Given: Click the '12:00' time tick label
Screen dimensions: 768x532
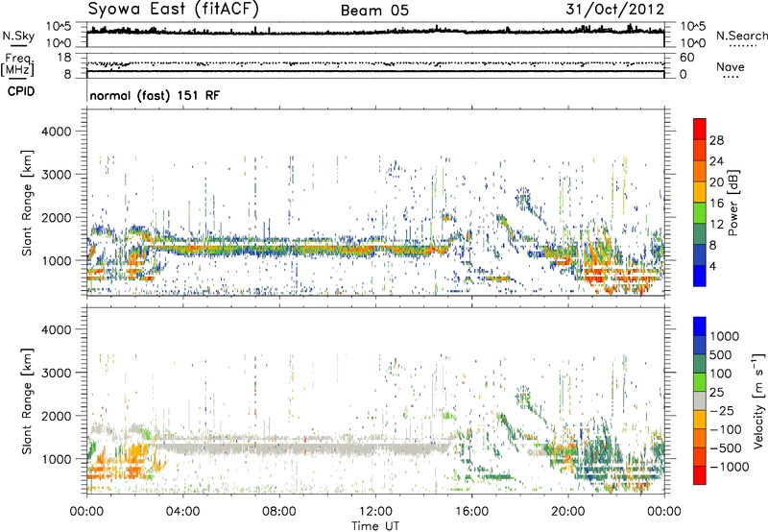Looking at the screenshot, I should tap(375, 512).
